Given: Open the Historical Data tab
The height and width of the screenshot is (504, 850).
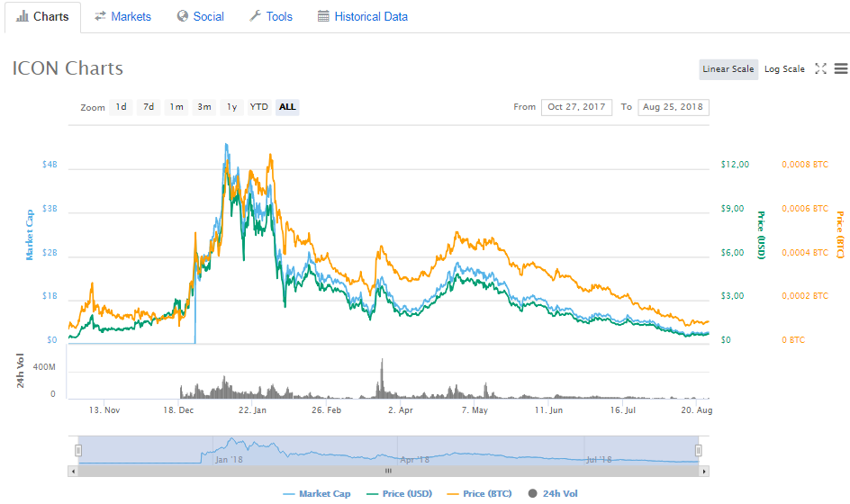Looking at the screenshot, I should pyautogui.click(x=363, y=17).
